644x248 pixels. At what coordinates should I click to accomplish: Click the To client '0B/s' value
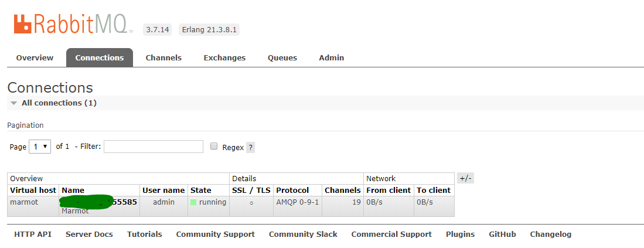click(x=425, y=202)
